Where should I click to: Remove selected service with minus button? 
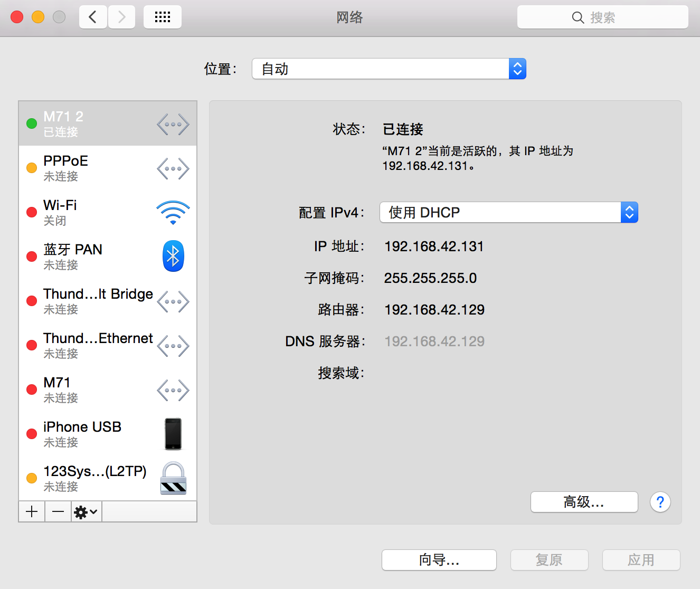tap(58, 511)
